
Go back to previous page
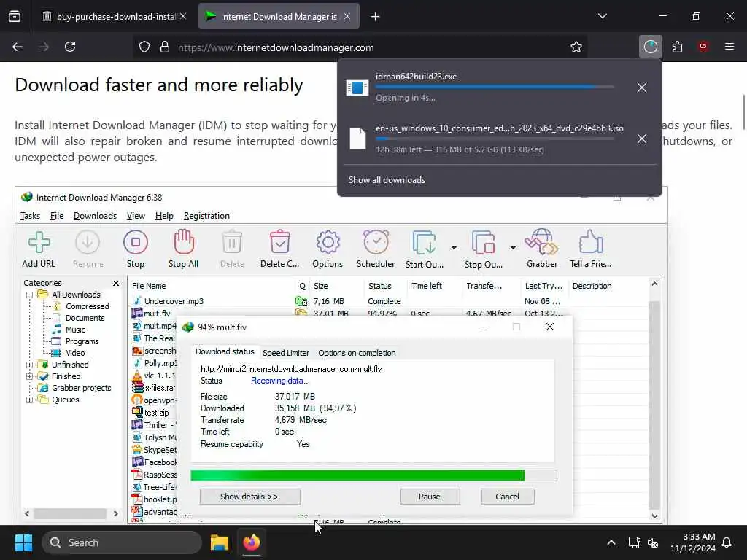click(18, 47)
